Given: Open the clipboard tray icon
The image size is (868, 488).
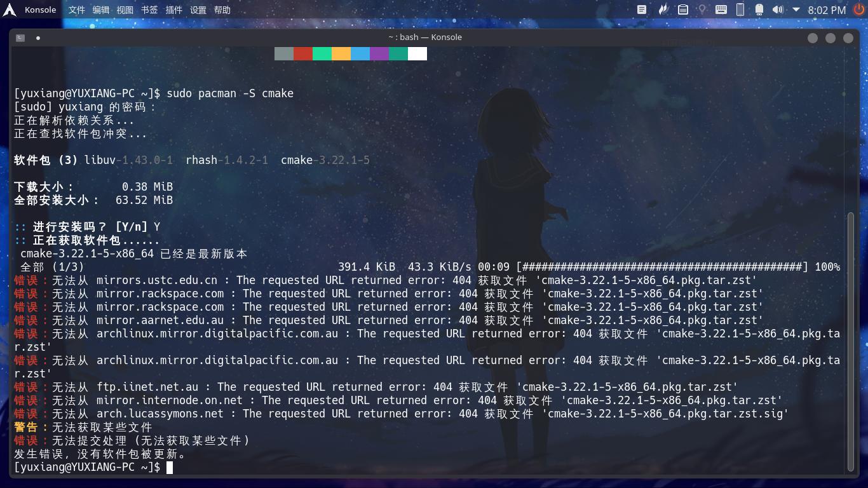Looking at the screenshot, I should tap(682, 10).
